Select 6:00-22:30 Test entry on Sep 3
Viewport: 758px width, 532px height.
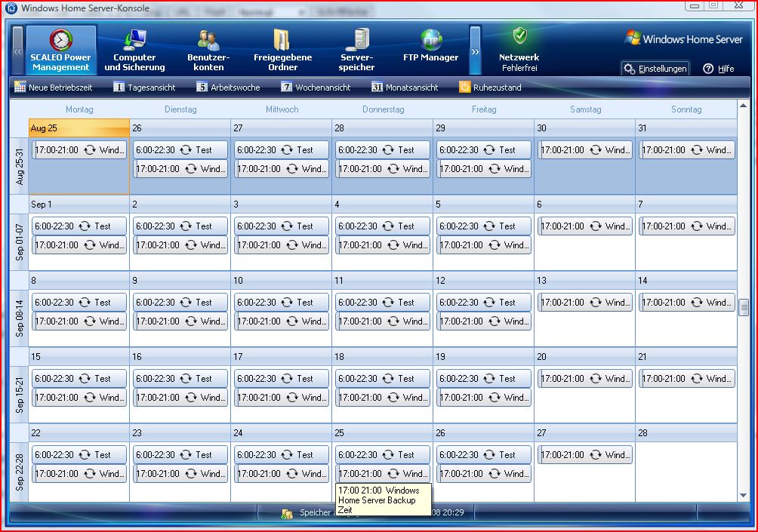[x=282, y=226]
